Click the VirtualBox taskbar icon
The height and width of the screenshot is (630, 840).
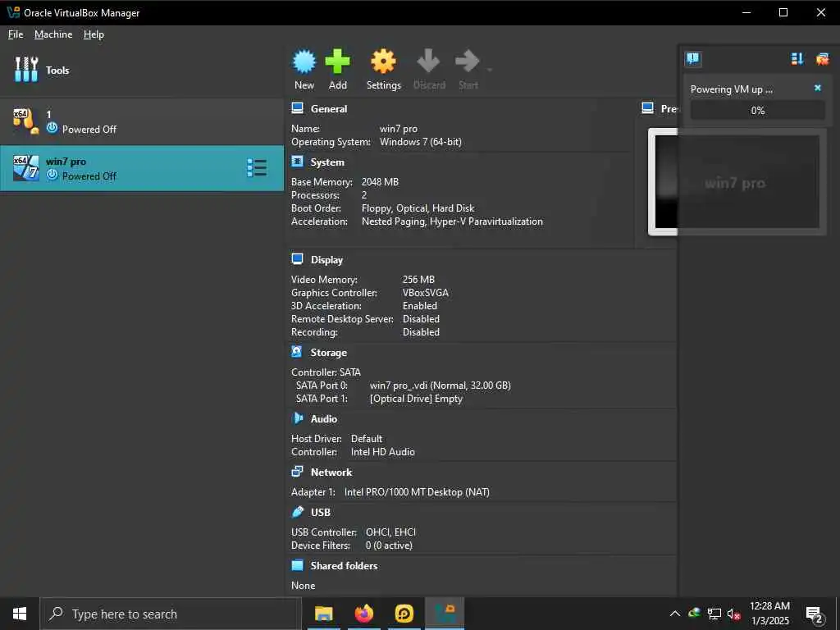point(445,614)
